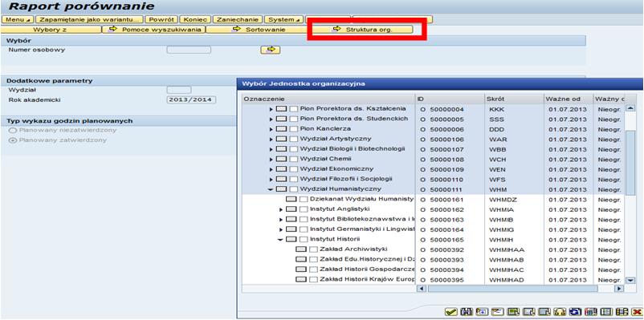Open the Menu dropdown button

(x=18, y=20)
